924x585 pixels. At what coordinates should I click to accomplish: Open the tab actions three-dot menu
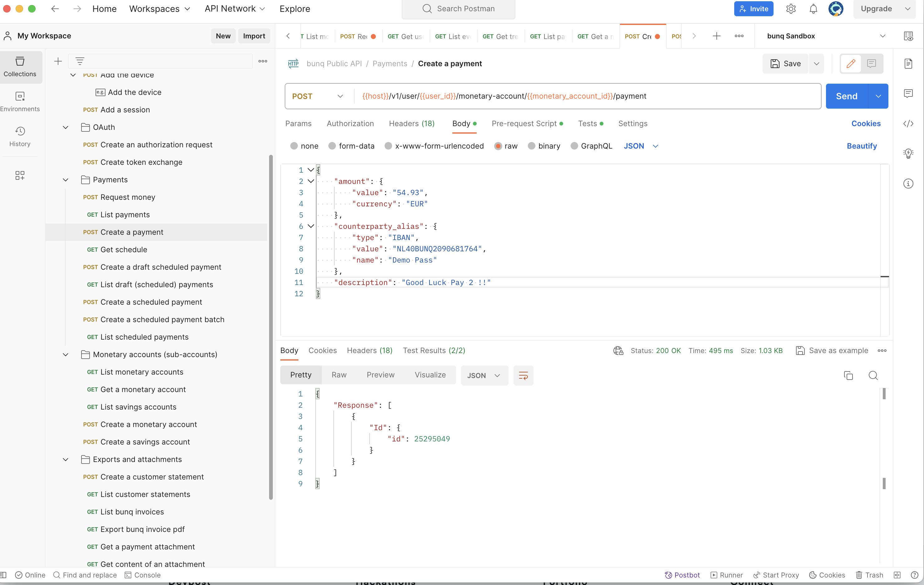tap(739, 36)
